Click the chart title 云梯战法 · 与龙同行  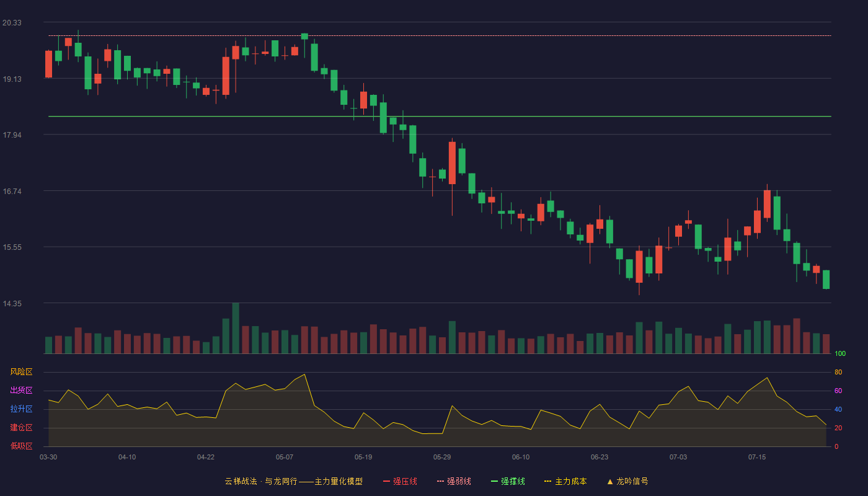point(261,481)
